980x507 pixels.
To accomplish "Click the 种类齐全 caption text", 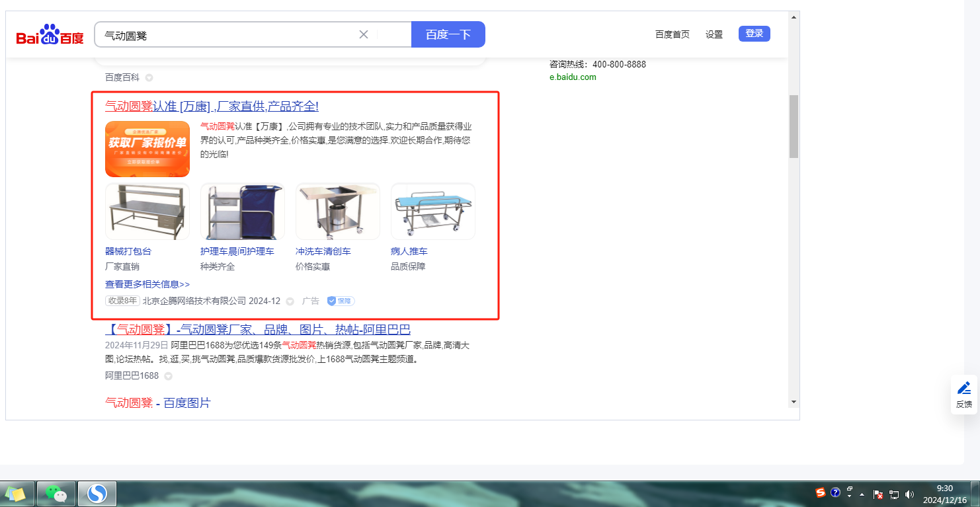I will click(218, 266).
